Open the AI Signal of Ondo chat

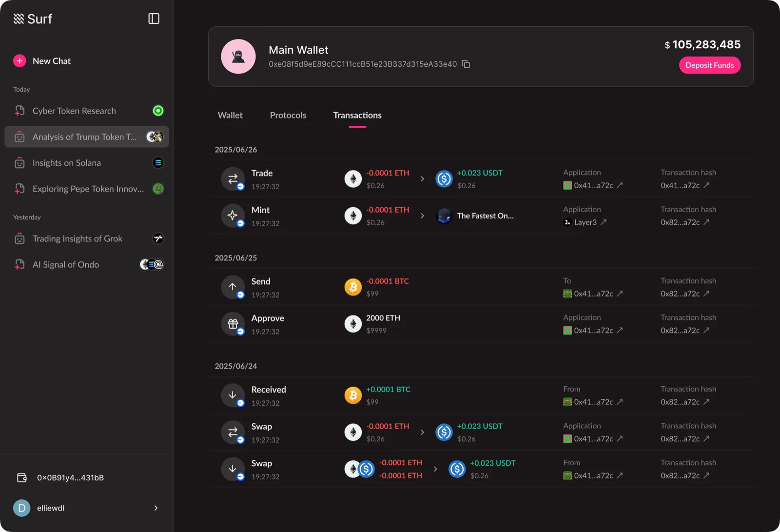pos(87,264)
